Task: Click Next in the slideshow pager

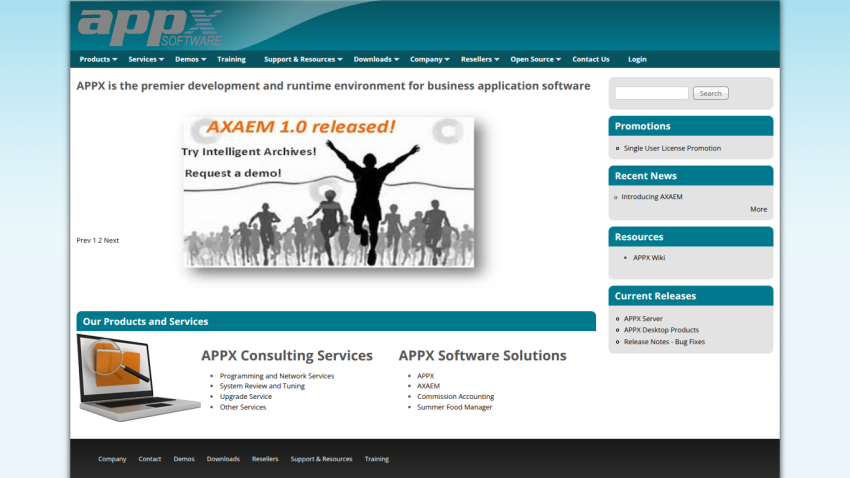Action: 111,240
